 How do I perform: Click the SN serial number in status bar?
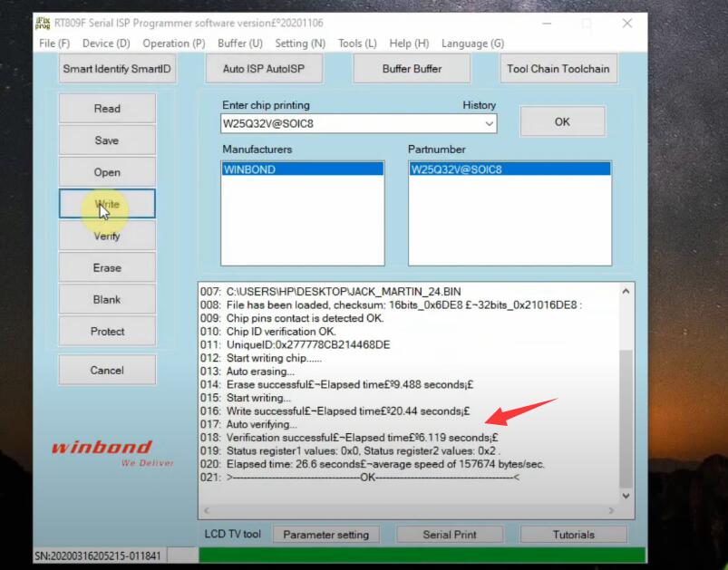tap(98, 556)
